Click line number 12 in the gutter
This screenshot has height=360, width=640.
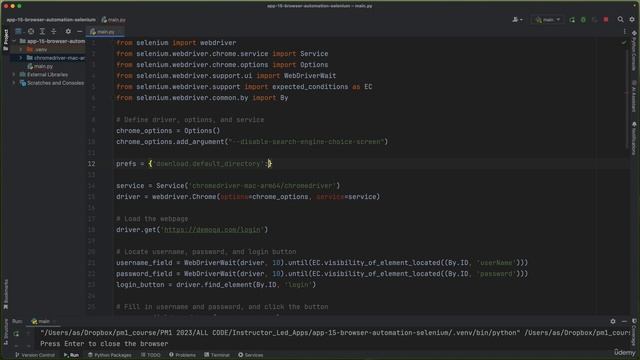[91, 164]
